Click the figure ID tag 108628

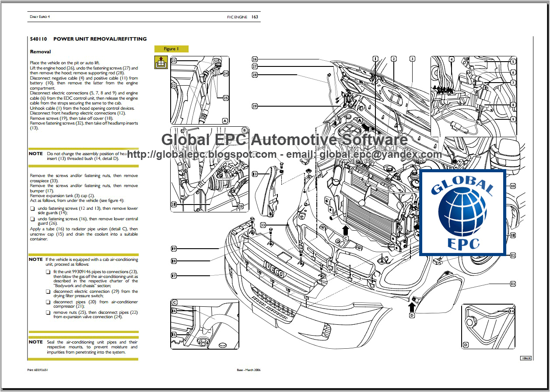[x=526, y=358]
